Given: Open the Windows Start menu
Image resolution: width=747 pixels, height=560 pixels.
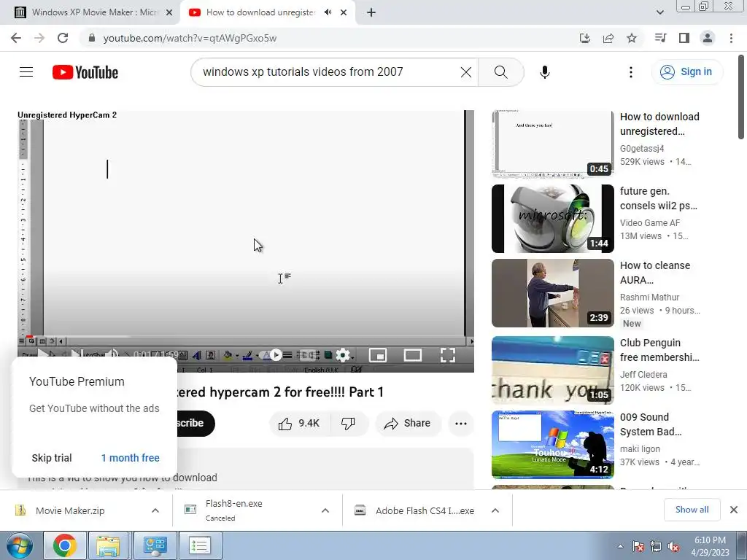Looking at the screenshot, I should pyautogui.click(x=19, y=545).
